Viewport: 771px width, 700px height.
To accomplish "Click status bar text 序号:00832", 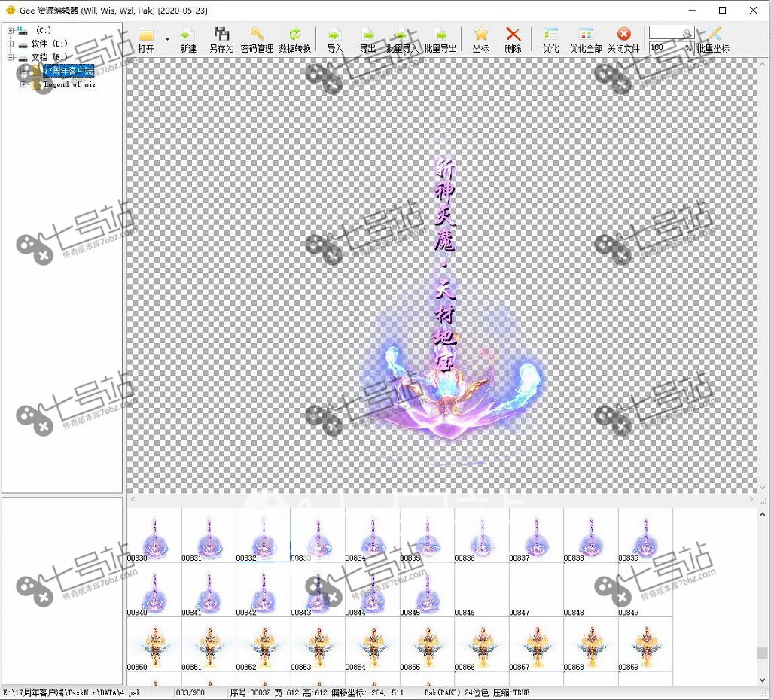I will pyautogui.click(x=250, y=692).
